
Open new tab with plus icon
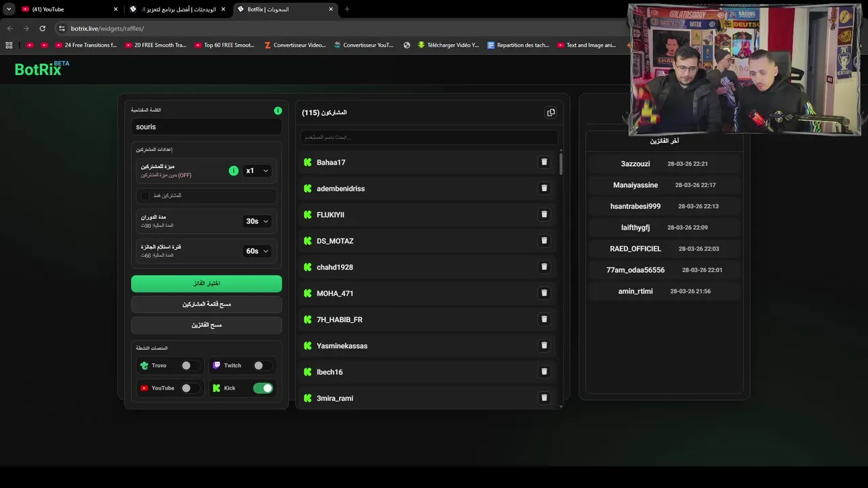[x=347, y=9]
